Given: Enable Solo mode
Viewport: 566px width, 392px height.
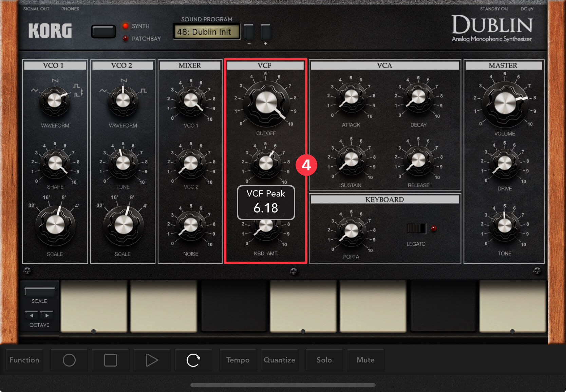Looking at the screenshot, I should pyautogui.click(x=324, y=360).
